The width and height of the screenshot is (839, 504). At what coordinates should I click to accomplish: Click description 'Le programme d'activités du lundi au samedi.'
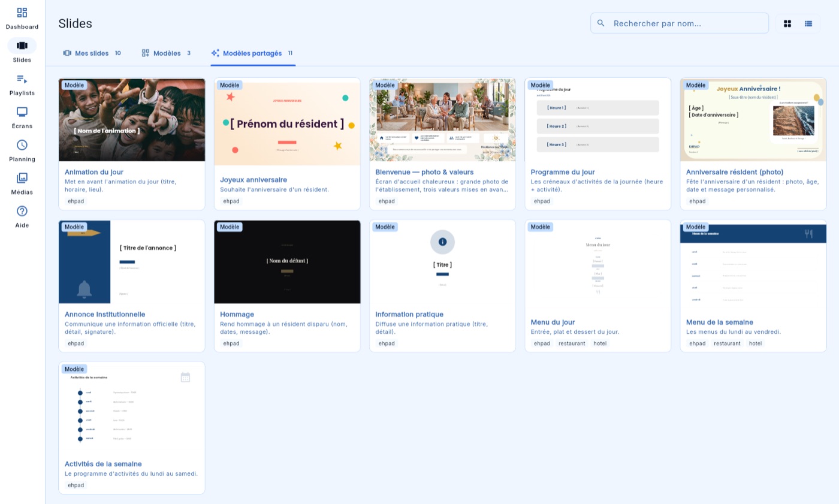point(131,473)
